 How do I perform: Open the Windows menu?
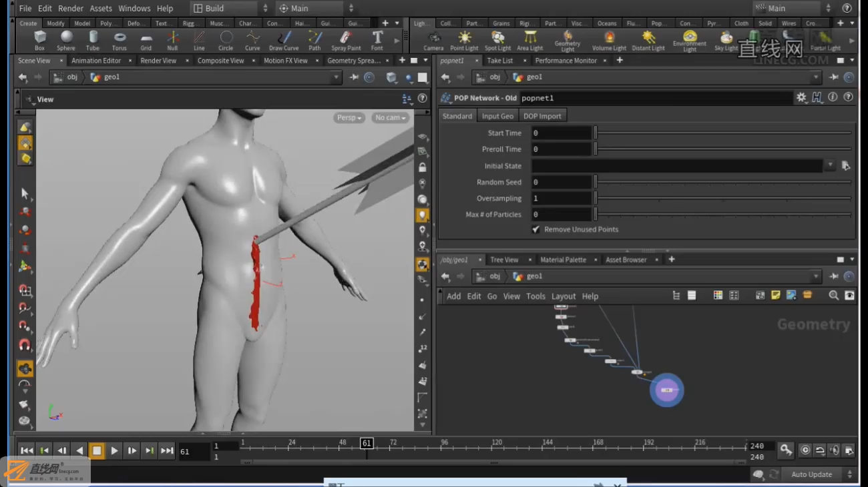pos(134,8)
